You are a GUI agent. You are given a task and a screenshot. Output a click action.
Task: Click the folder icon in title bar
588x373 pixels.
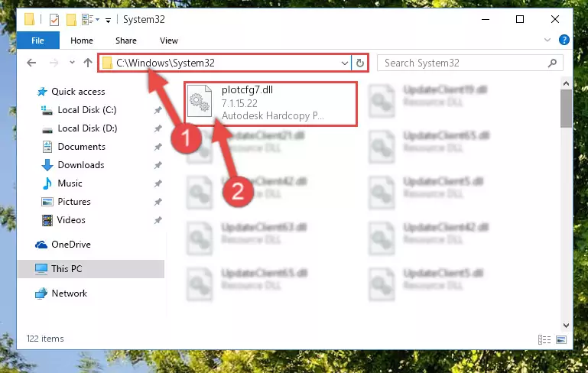pyautogui.click(x=30, y=20)
